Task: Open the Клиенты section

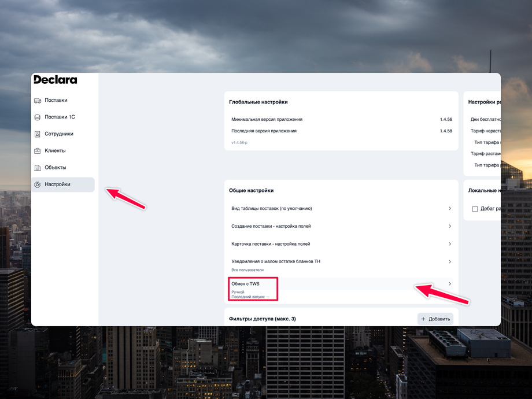Action: pos(63,151)
